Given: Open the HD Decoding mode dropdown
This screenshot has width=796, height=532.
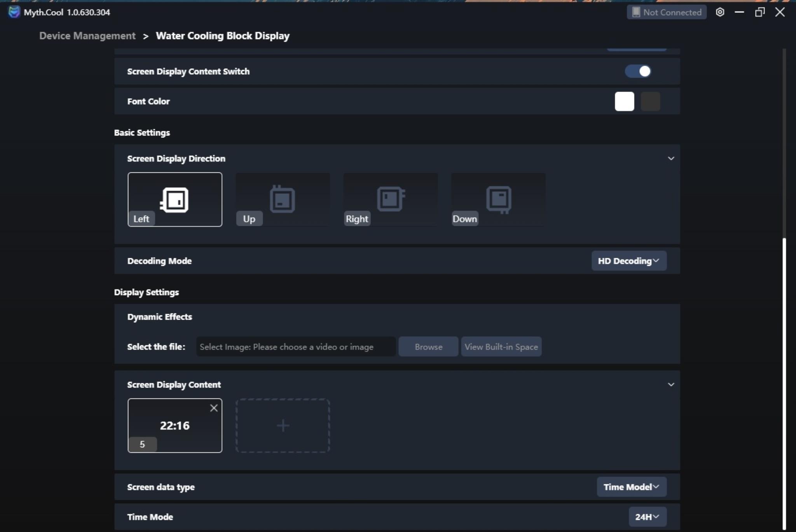Looking at the screenshot, I should 628,261.
